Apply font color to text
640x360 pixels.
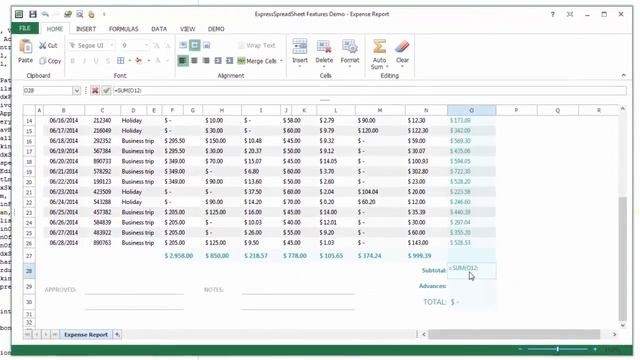158,61
